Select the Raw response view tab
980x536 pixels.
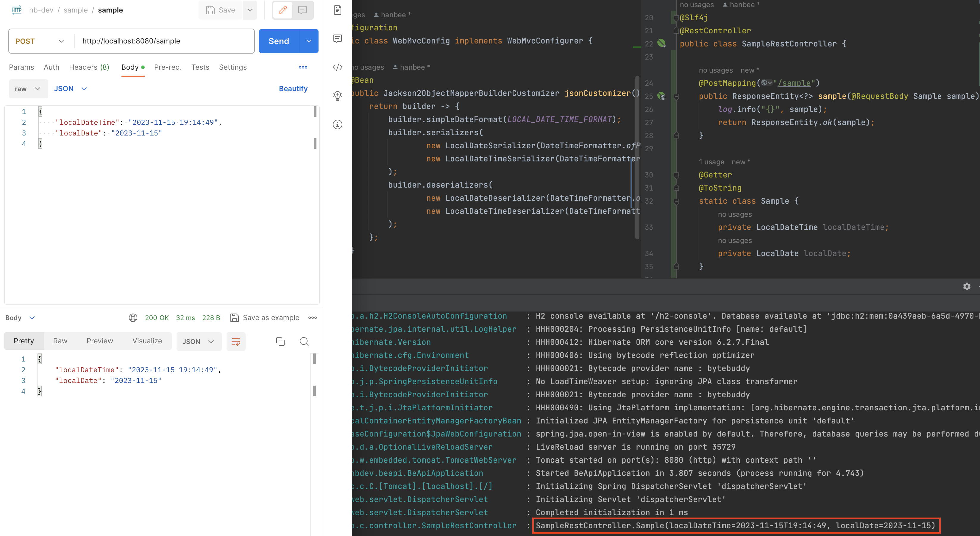tap(60, 341)
